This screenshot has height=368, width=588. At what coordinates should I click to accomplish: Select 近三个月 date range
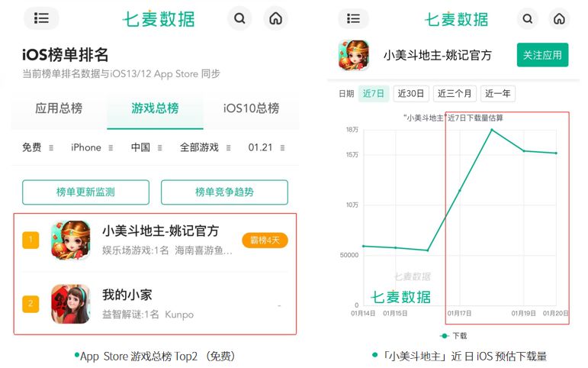click(455, 93)
